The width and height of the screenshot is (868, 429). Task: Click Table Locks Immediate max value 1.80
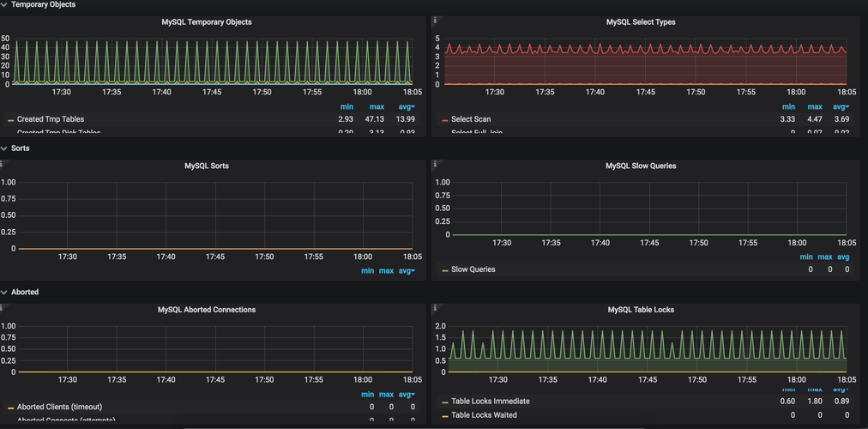[x=814, y=402]
